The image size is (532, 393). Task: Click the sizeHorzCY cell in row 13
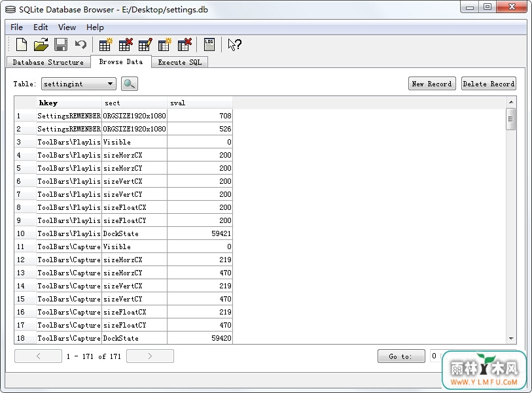click(x=134, y=273)
